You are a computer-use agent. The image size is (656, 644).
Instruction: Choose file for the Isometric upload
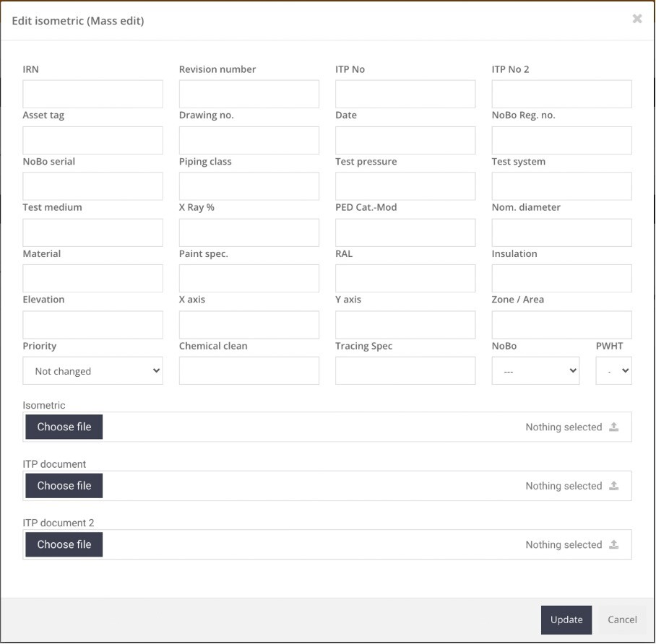coord(64,427)
